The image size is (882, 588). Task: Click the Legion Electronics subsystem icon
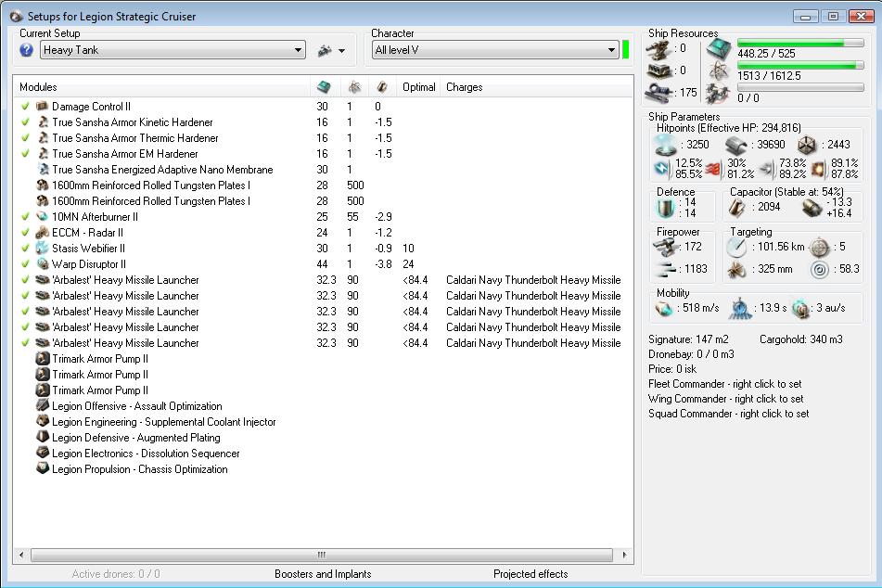coord(42,453)
